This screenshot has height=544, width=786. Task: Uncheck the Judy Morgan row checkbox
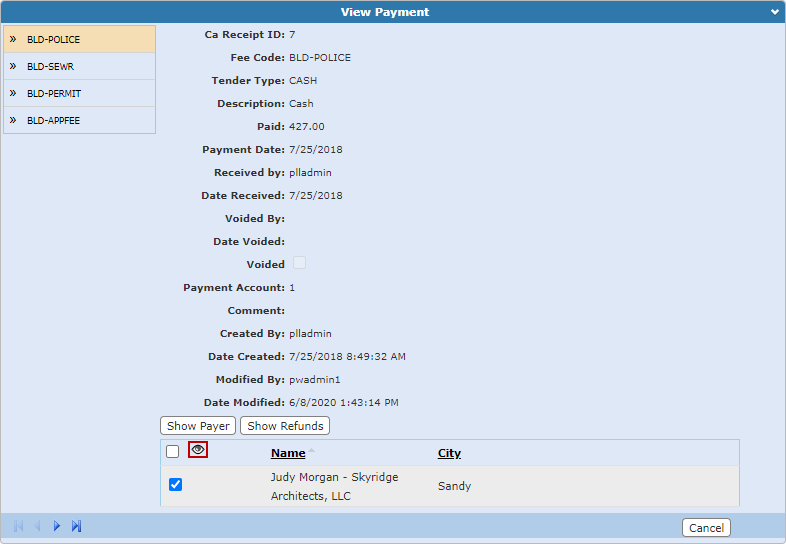tap(175, 484)
